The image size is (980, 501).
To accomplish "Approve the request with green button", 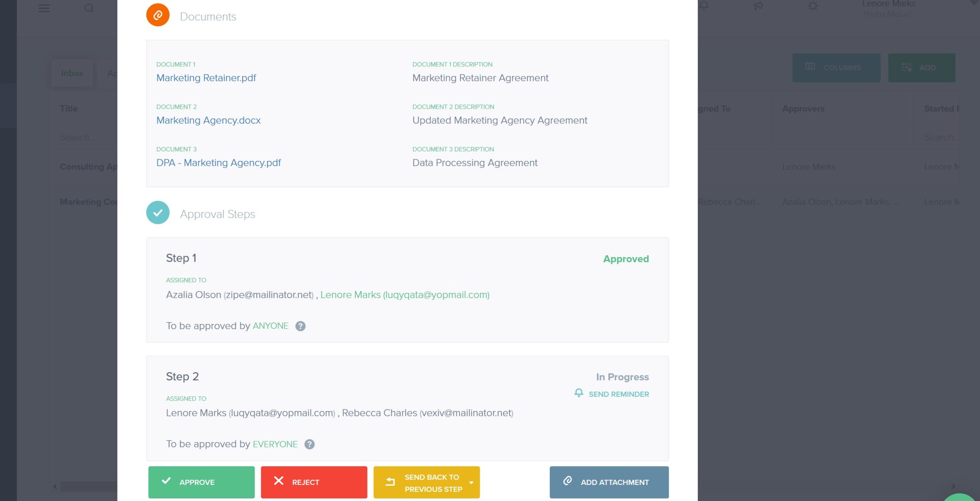I will [201, 482].
